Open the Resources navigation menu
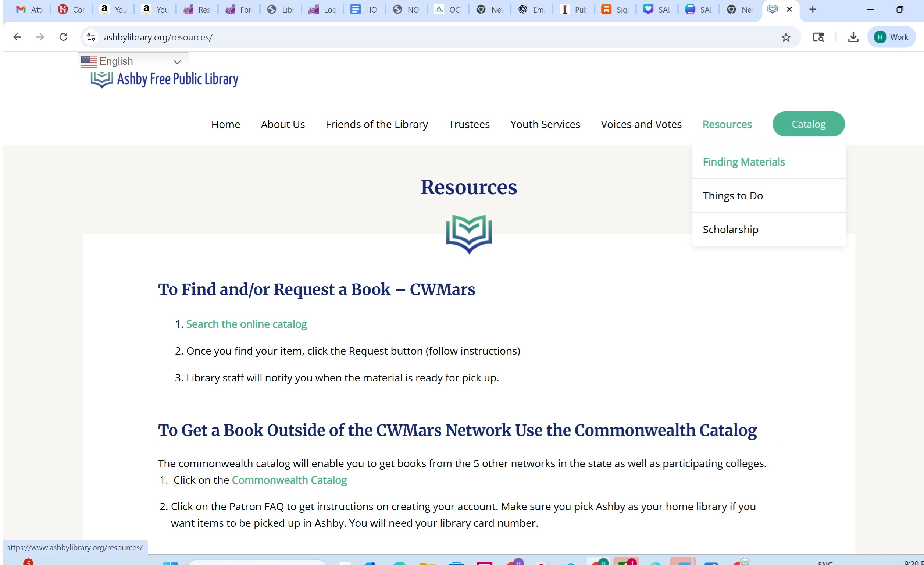The width and height of the screenshot is (924, 565). point(727,124)
